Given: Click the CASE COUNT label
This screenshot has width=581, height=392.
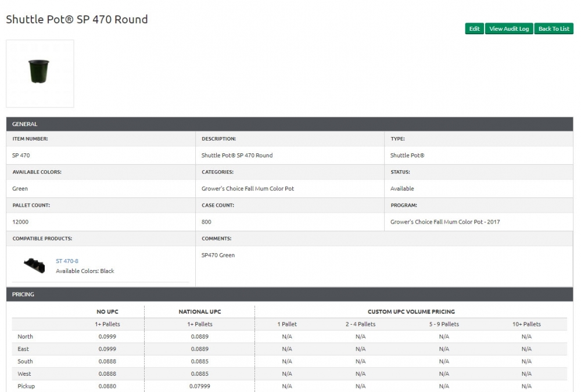Looking at the screenshot, I should (x=218, y=205).
